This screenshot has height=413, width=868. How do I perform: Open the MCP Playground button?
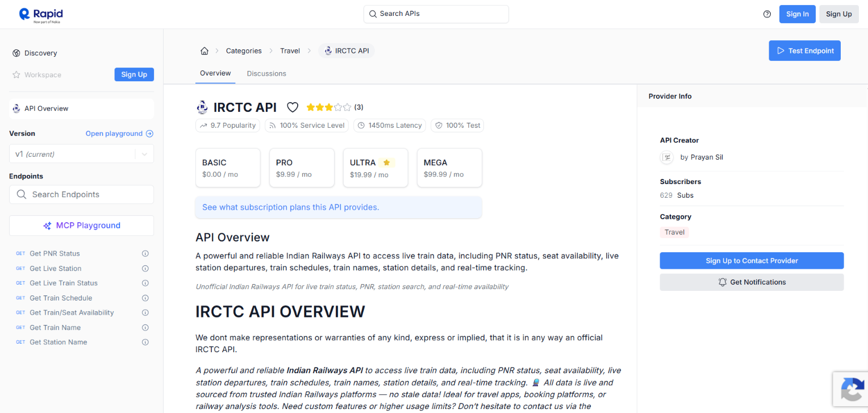81,226
